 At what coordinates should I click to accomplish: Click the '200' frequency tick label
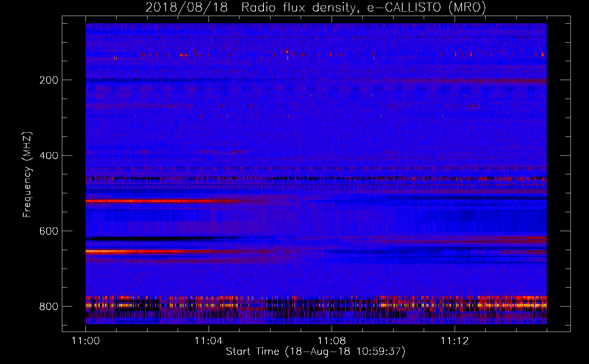pos(49,80)
